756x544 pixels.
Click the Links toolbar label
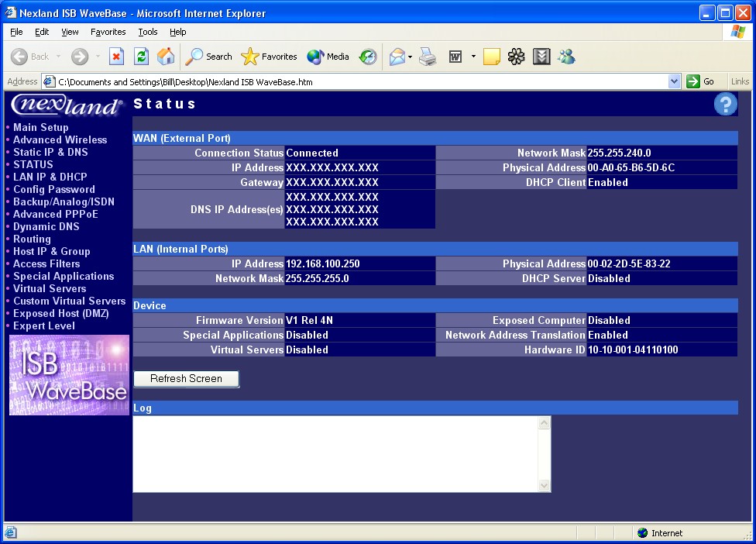pyautogui.click(x=740, y=81)
